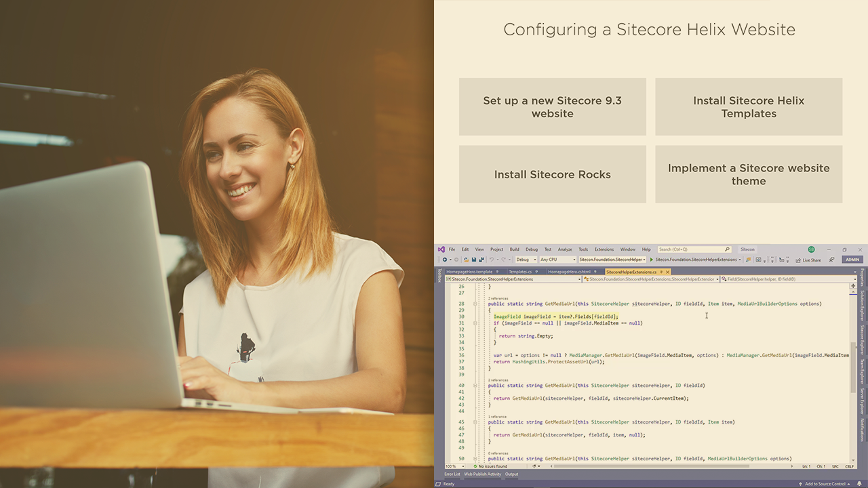Click the Save All toolbar icon
868x488 pixels.
[481, 260]
